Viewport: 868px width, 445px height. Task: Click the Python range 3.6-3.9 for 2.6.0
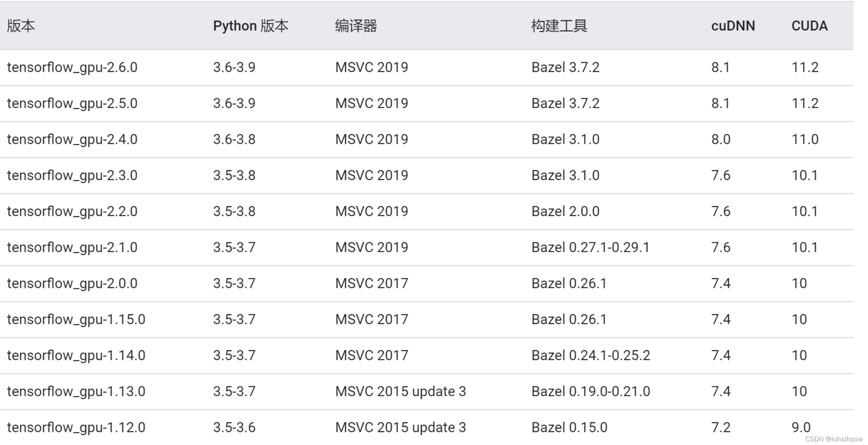pos(234,67)
